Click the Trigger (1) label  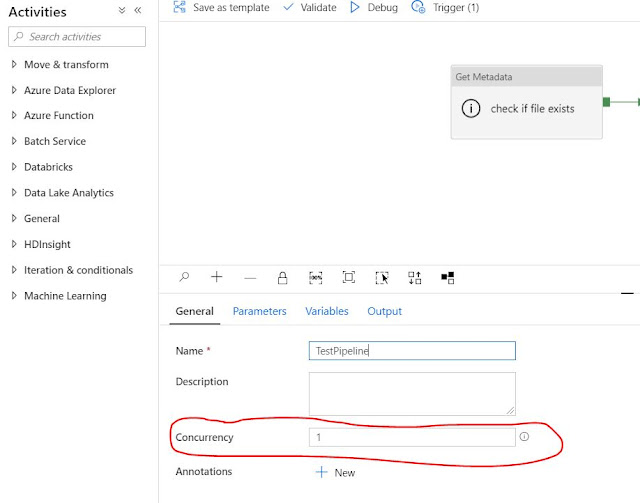pyautogui.click(x=456, y=7)
